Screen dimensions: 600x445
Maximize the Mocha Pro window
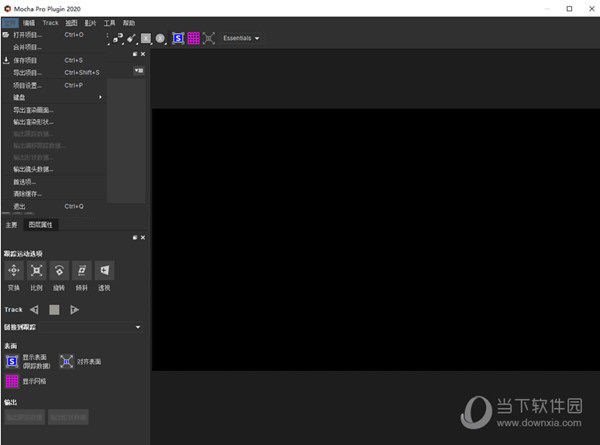point(569,8)
